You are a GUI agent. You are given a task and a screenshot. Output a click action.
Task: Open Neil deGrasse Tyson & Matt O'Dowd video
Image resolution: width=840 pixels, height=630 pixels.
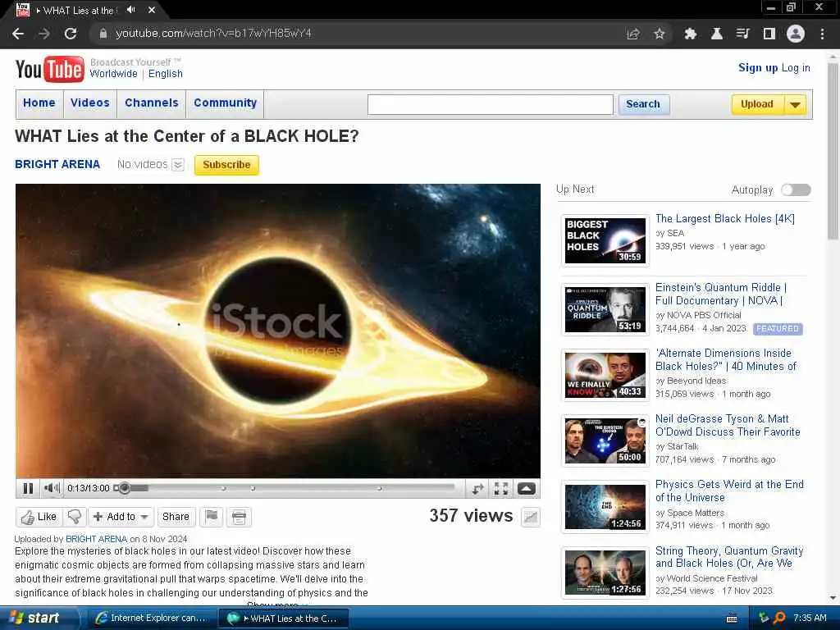coord(728,426)
